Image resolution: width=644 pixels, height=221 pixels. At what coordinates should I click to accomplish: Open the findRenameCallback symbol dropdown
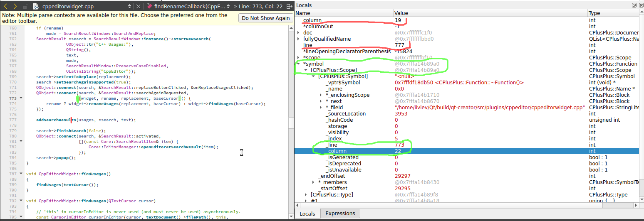coord(229,6)
